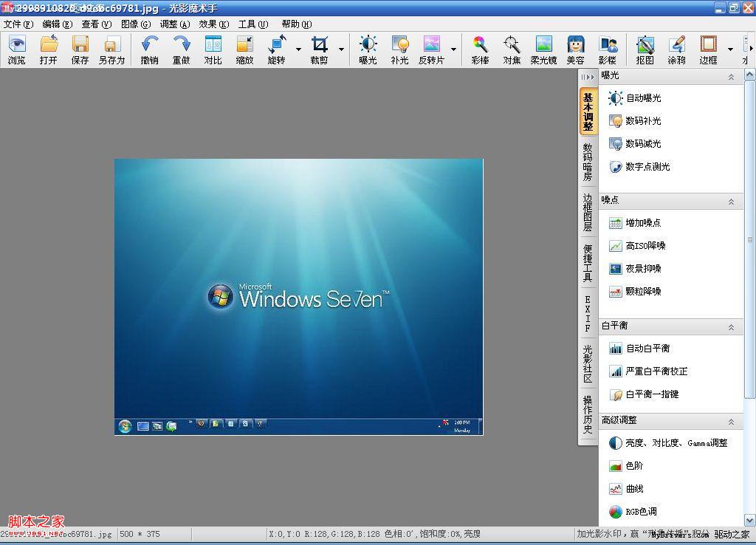756x545 pixels.
Task: Open the 色阶 (Levels) adjustment
Action: [626, 466]
